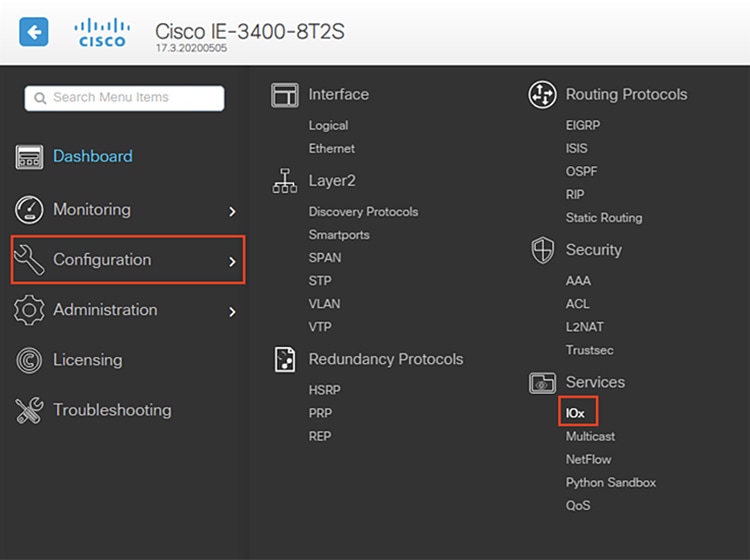
Task: Click the Layer2 section heading
Action: [332, 181]
